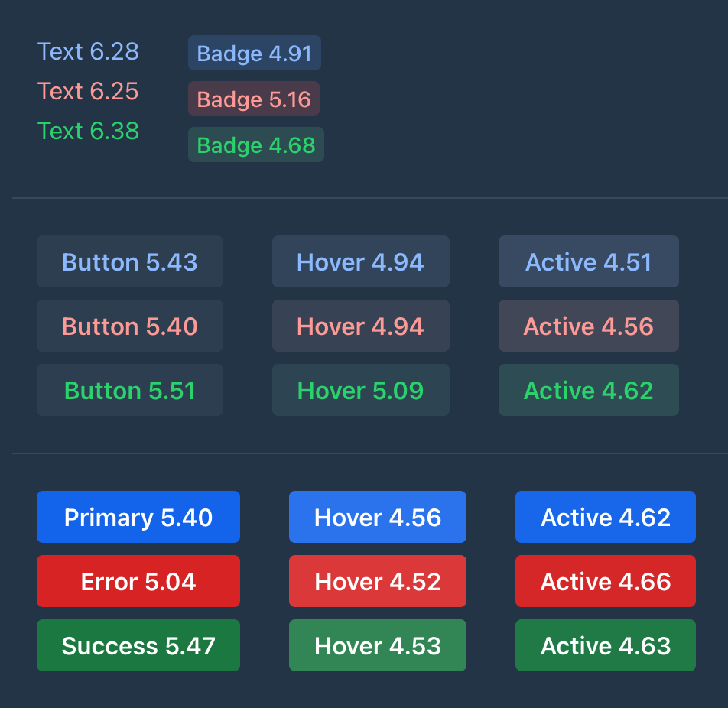Click the 'Success 5.47' solid green button
The image size is (728, 708).
(x=138, y=645)
